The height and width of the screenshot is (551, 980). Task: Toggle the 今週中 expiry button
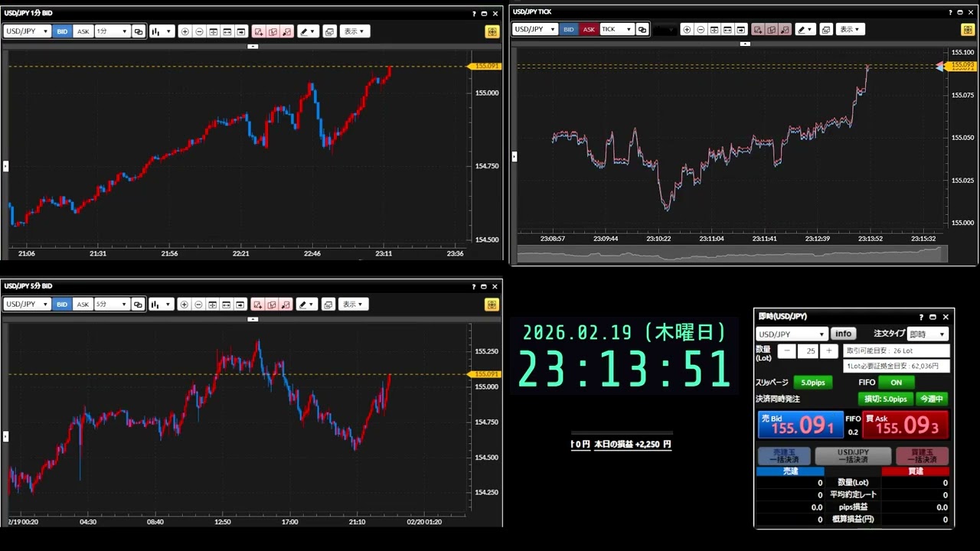(x=932, y=399)
